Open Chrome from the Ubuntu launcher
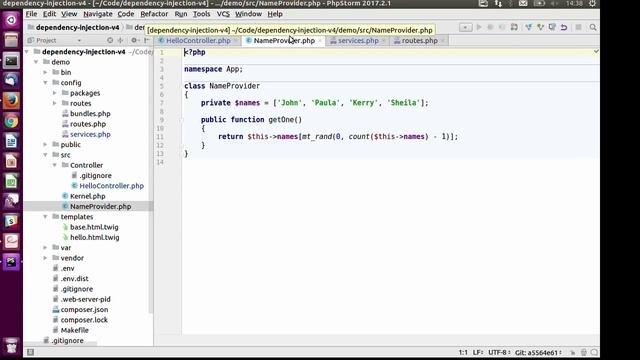The height and width of the screenshot is (360, 640). click(11, 121)
